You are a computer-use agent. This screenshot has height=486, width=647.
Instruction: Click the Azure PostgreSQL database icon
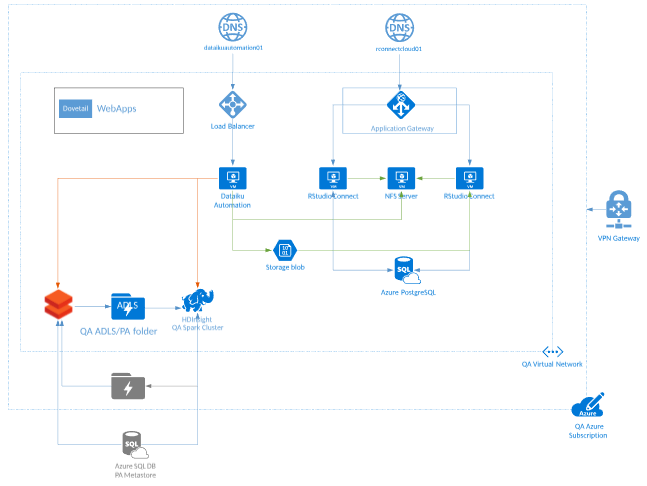tap(404, 270)
